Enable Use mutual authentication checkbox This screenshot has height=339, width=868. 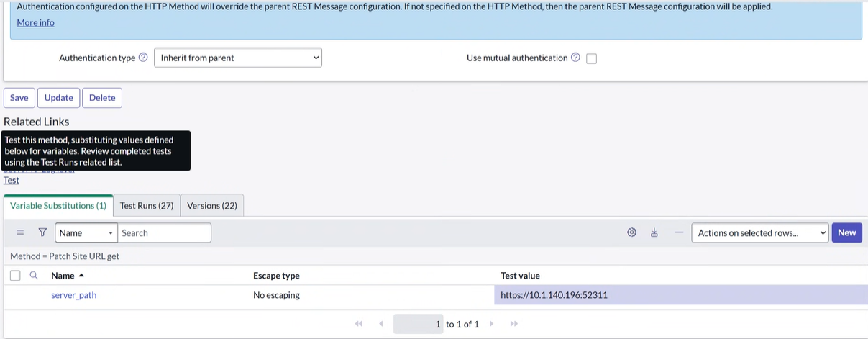pyautogui.click(x=591, y=58)
